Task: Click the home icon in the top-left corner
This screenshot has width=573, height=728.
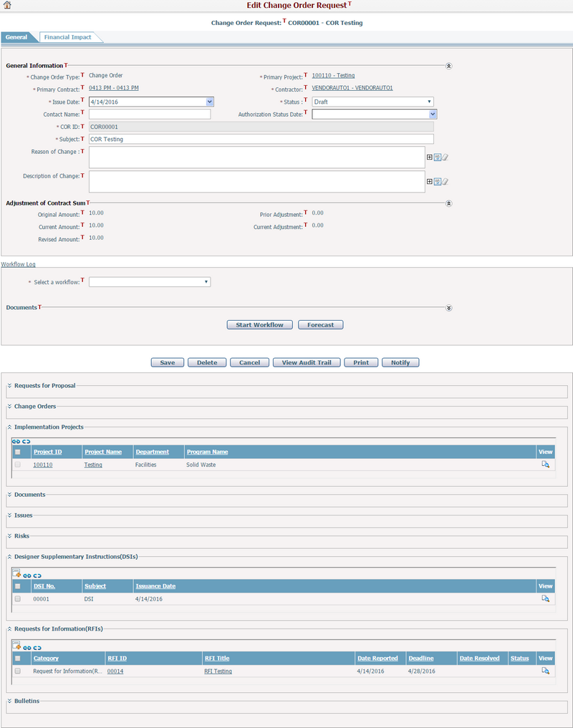Action: coord(7,5)
